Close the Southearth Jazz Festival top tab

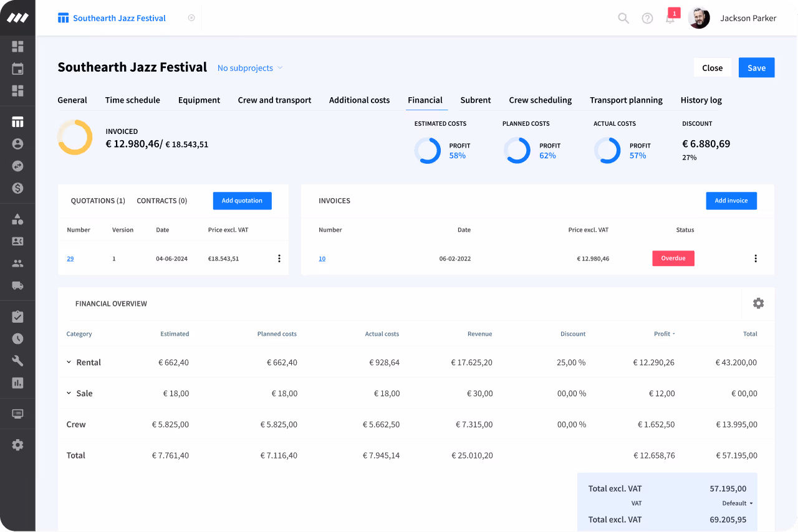(x=191, y=18)
